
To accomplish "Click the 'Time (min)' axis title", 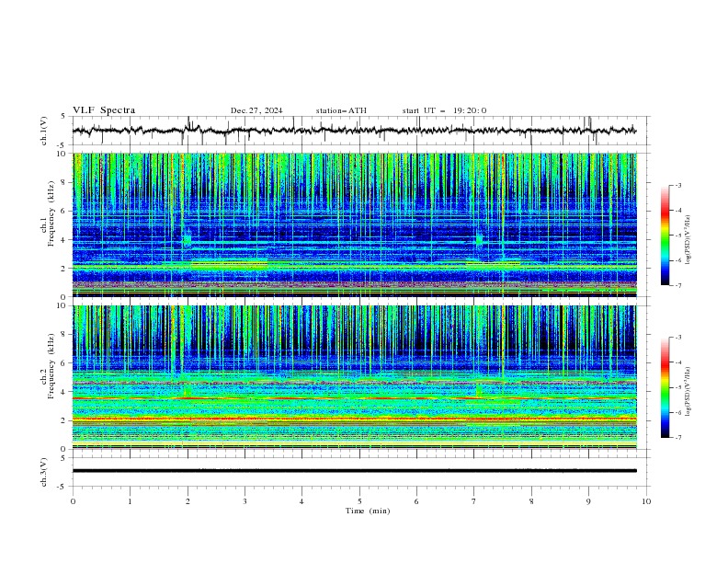I will click(368, 511).
